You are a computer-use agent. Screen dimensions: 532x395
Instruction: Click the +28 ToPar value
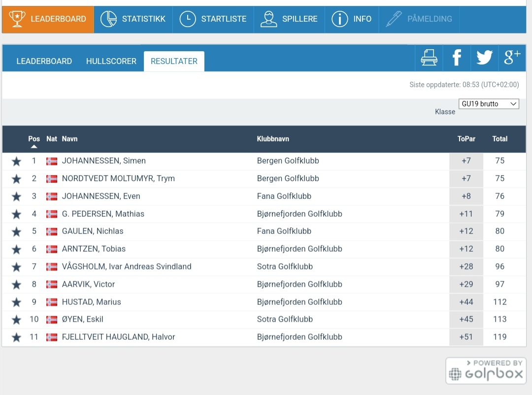466,266
